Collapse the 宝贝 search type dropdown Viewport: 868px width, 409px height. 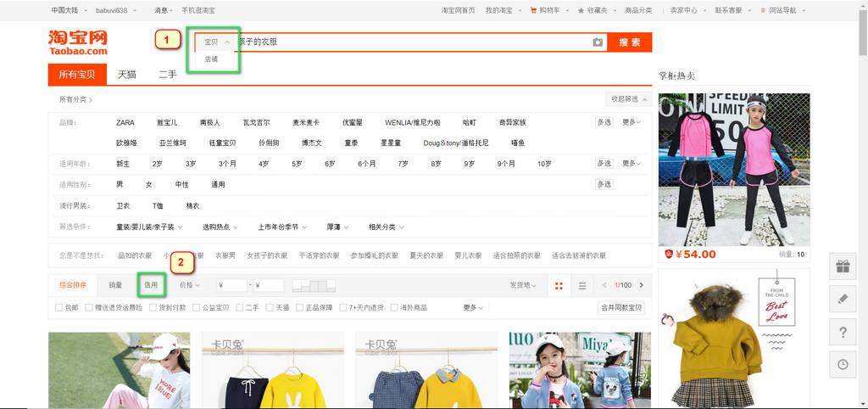coord(216,42)
